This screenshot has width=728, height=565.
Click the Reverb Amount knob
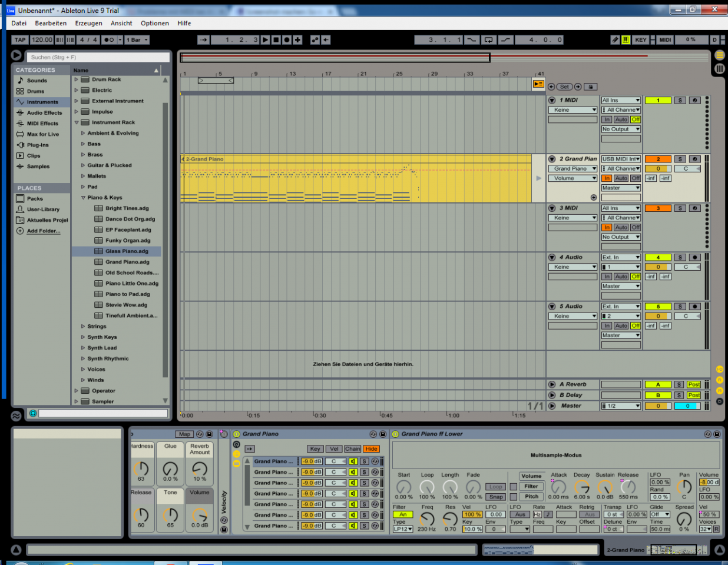click(x=200, y=468)
